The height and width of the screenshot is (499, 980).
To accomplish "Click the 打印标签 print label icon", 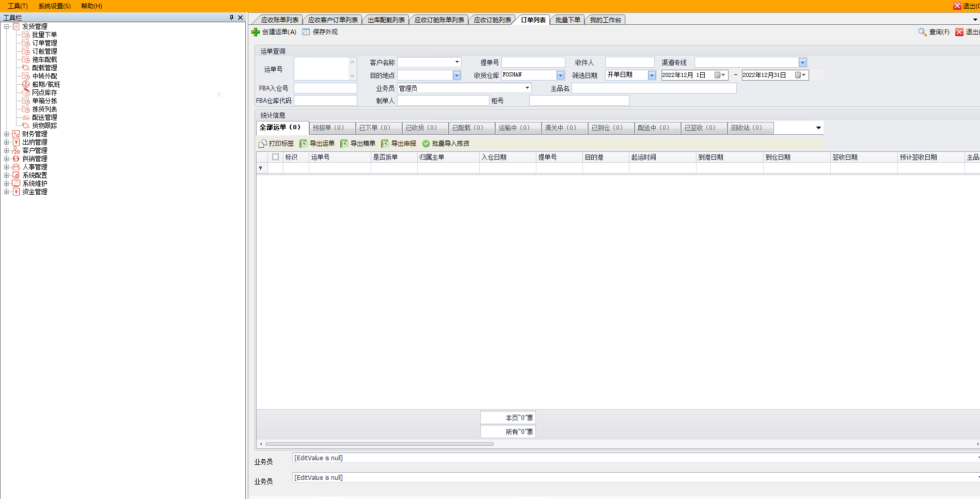I will tap(263, 144).
